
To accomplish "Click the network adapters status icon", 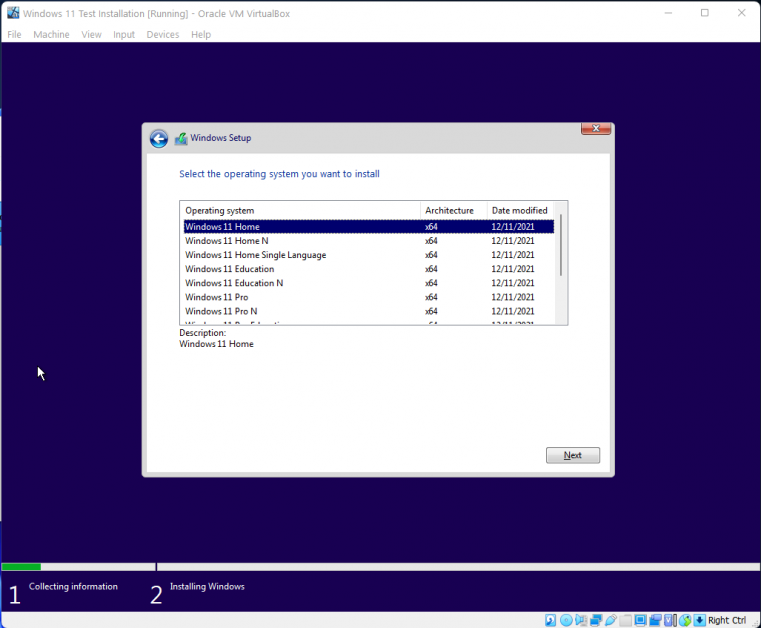I will pyautogui.click(x=596, y=620).
